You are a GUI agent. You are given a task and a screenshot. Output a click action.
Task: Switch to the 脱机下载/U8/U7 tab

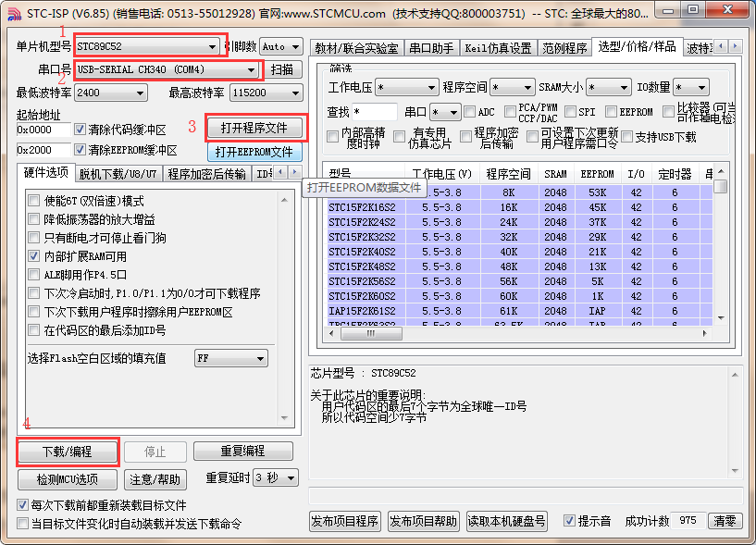pyautogui.click(x=118, y=174)
